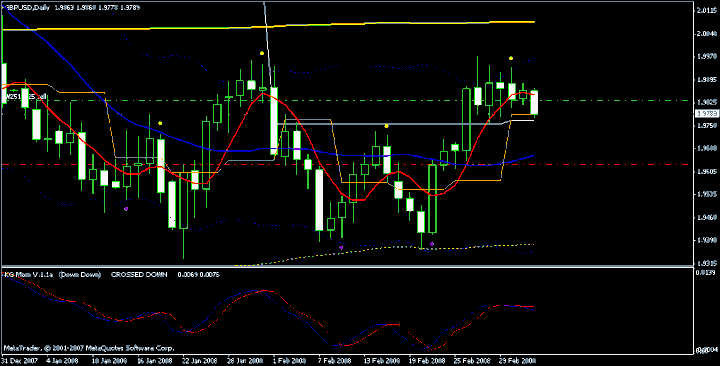Click the purple dot below the 10 Jan candles
The height and width of the screenshot is (366, 720).
(x=126, y=208)
